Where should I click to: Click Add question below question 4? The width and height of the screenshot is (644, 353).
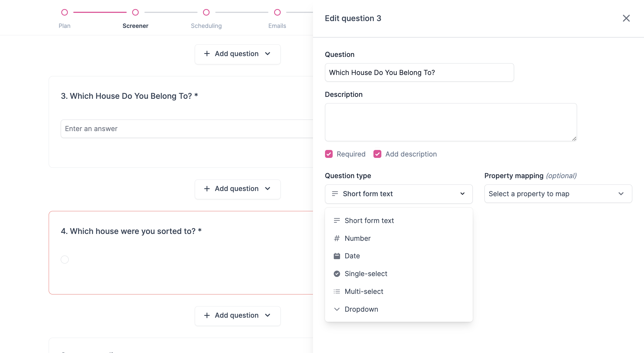click(237, 316)
